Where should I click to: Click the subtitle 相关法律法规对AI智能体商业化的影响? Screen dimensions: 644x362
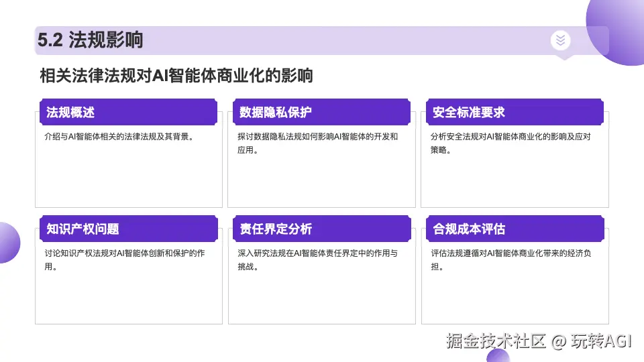(x=176, y=76)
